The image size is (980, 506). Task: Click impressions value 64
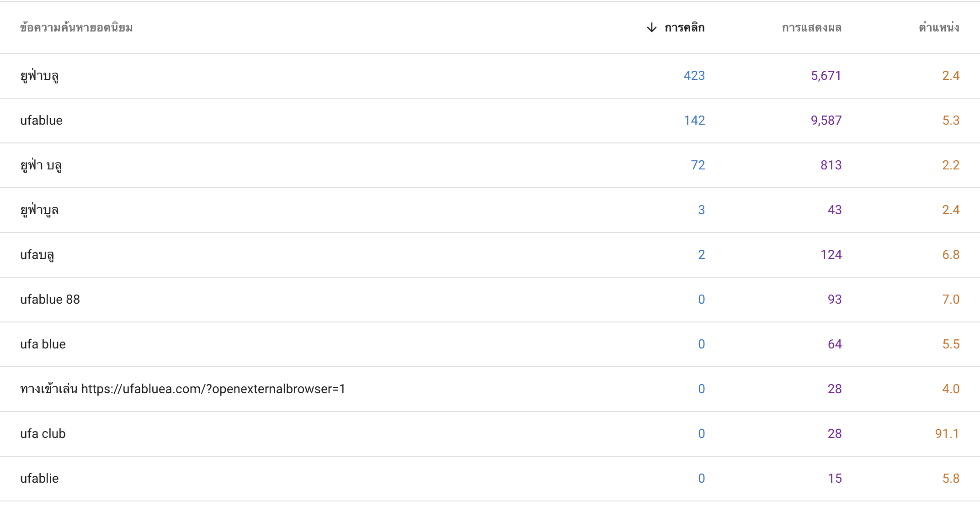pyautogui.click(x=835, y=344)
